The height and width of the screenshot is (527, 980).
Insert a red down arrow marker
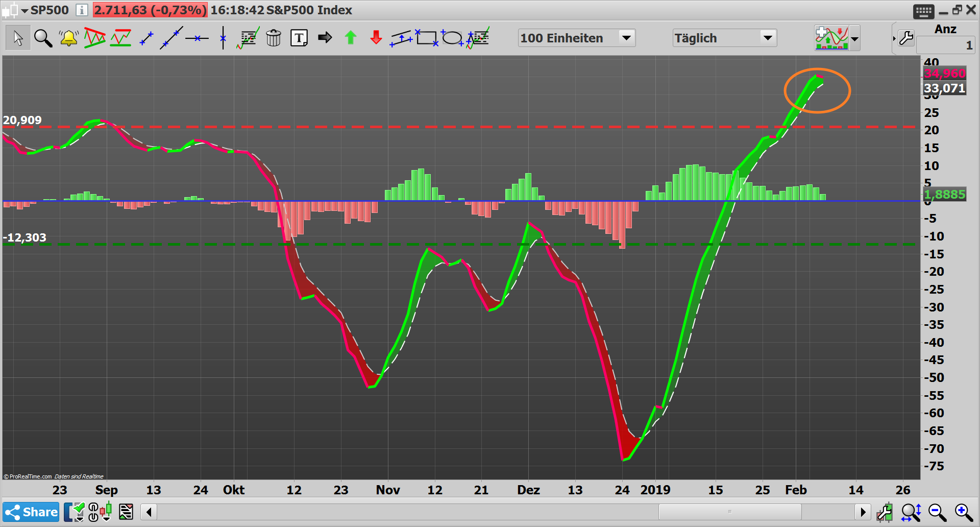click(x=376, y=37)
